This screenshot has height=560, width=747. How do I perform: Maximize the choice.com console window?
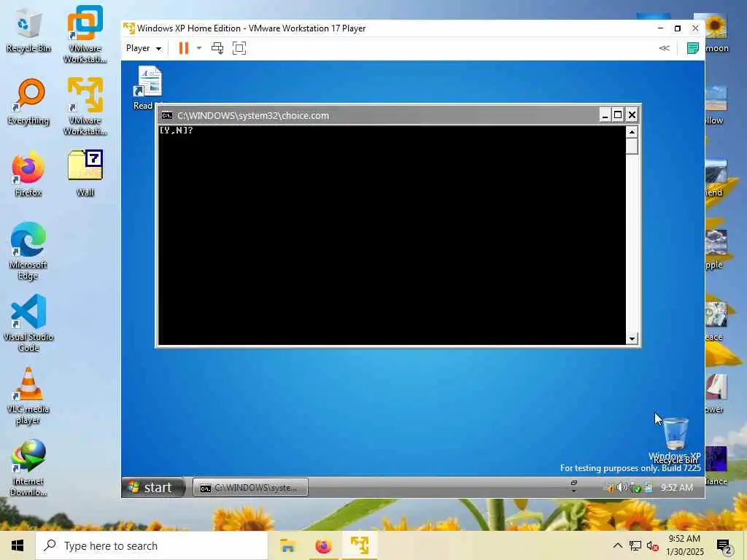click(618, 115)
